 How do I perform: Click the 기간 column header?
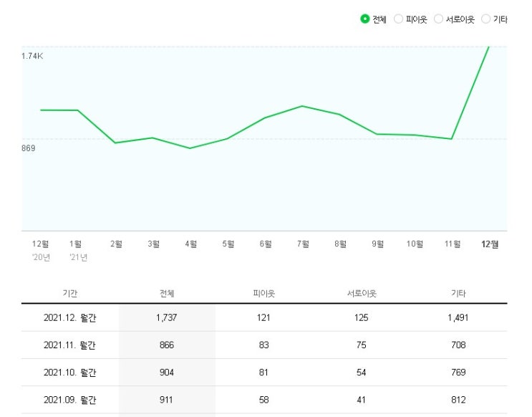70,293
